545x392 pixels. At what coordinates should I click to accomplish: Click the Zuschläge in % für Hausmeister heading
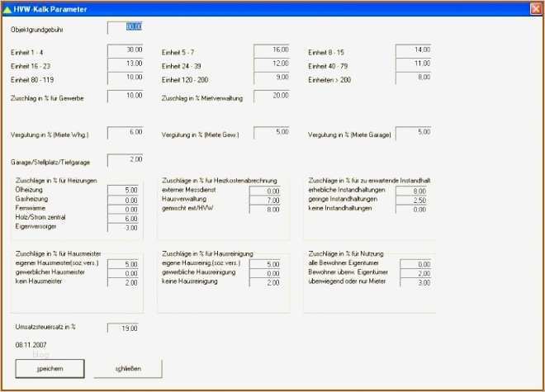click(x=59, y=253)
